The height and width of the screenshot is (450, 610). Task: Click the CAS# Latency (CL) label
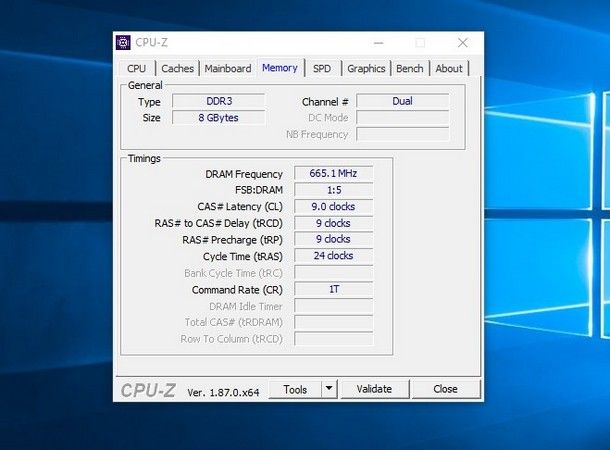(x=240, y=207)
